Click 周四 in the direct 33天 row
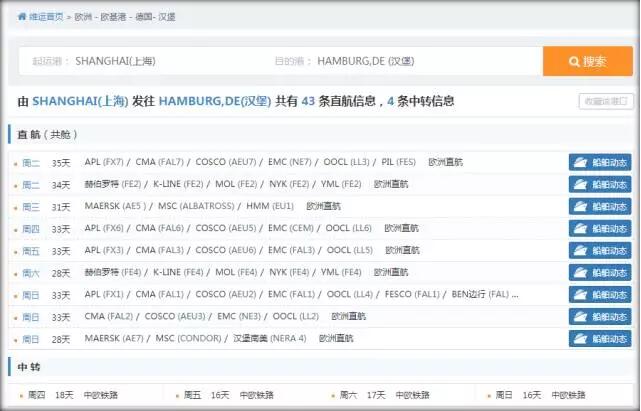641x411 pixels. coord(31,229)
